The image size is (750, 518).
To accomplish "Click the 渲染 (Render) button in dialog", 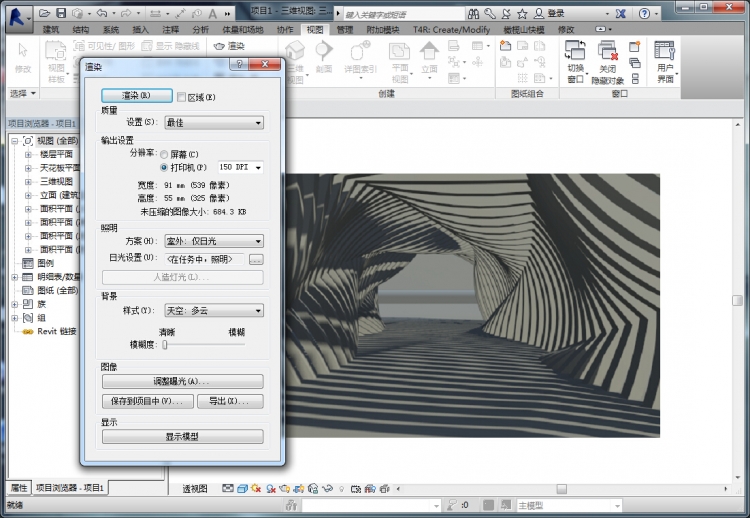I will click(137, 96).
